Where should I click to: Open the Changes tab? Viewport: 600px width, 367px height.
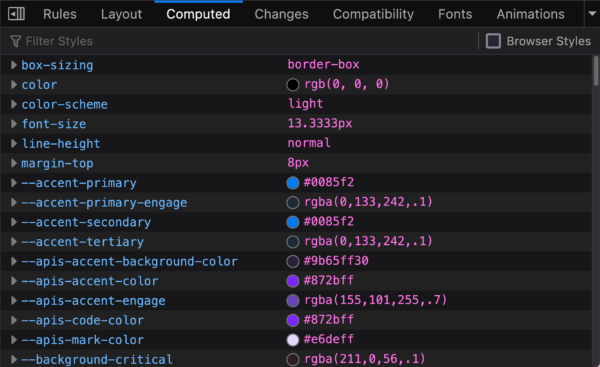pyautogui.click(x=281, y=14)
